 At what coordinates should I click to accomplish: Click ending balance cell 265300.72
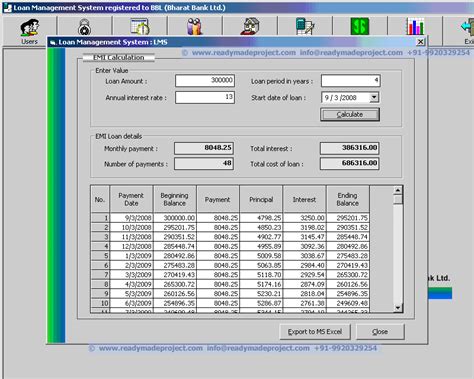(348, 275)
